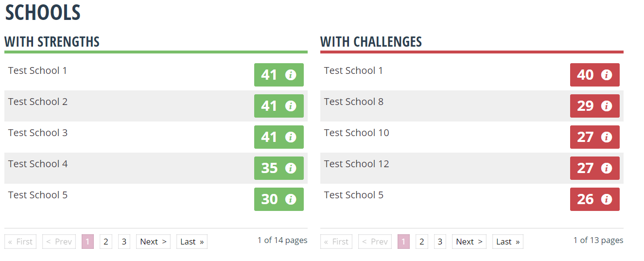644x261 pixels.
Task: Open info icon for Test School 8 challenges
Action: click(x=607, y=106)
